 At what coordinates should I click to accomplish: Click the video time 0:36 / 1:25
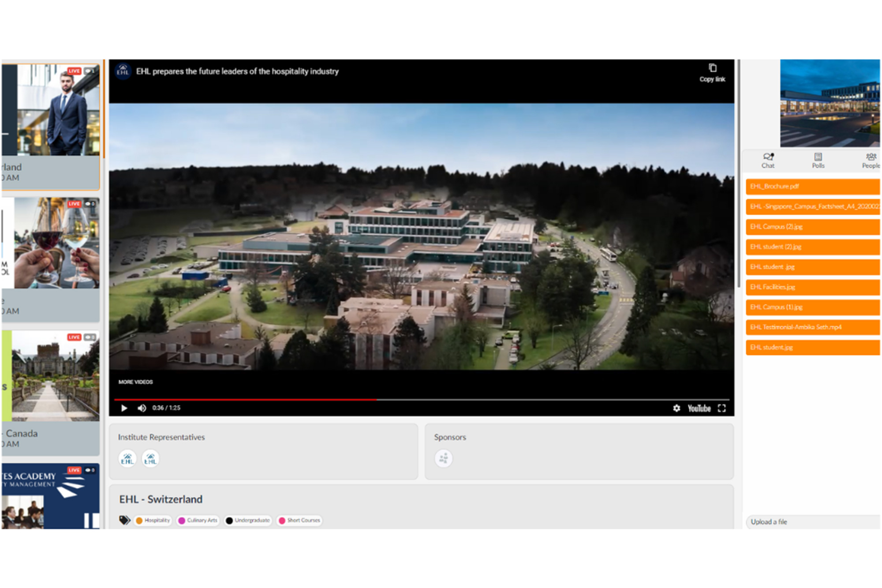click(x=166, y=408)
